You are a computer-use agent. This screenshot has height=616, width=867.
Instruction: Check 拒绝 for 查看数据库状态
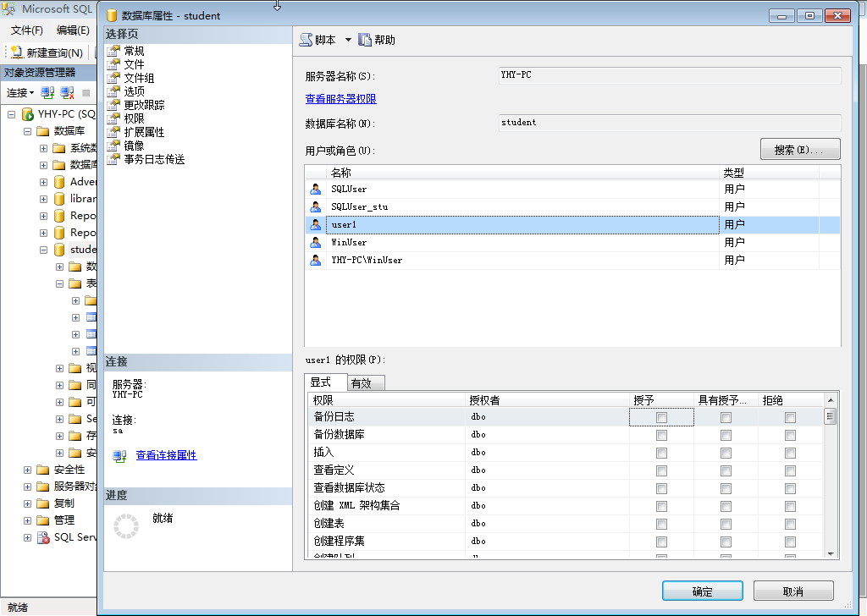click(x=790, y=488)
